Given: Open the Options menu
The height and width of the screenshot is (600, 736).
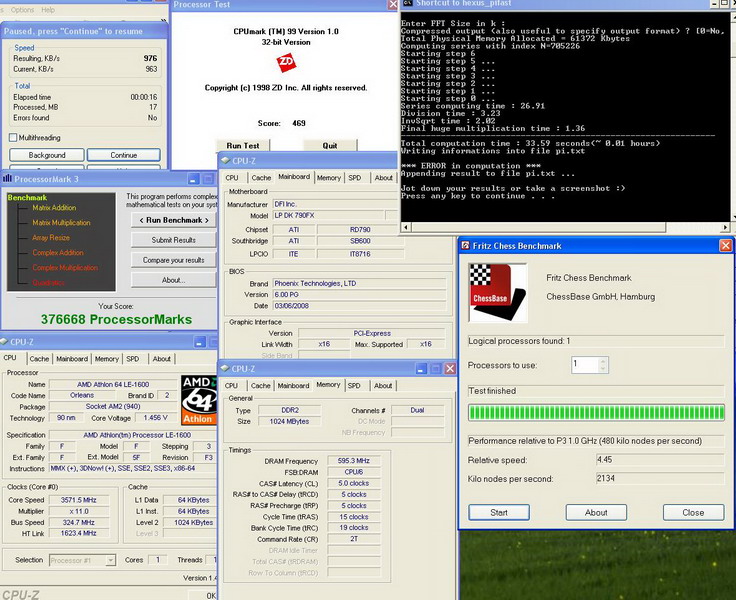Looking at the screenshot, I should pos(22,10).
